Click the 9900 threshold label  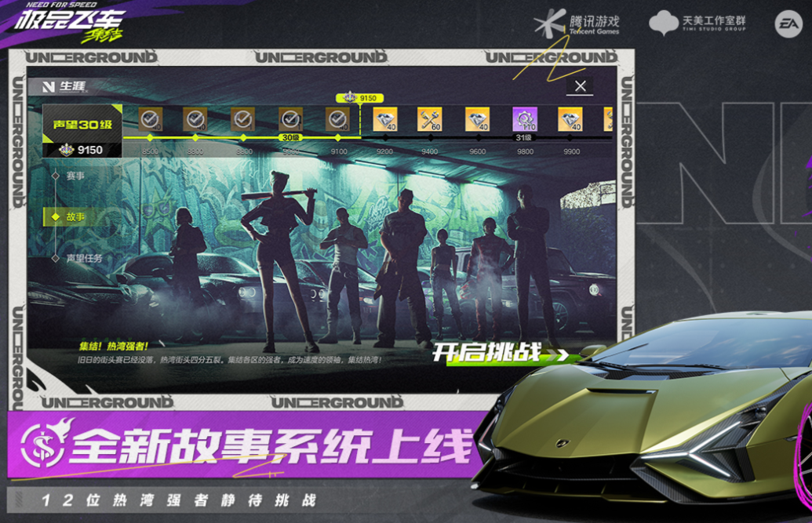pyautogui.click(x=572, y=151)
